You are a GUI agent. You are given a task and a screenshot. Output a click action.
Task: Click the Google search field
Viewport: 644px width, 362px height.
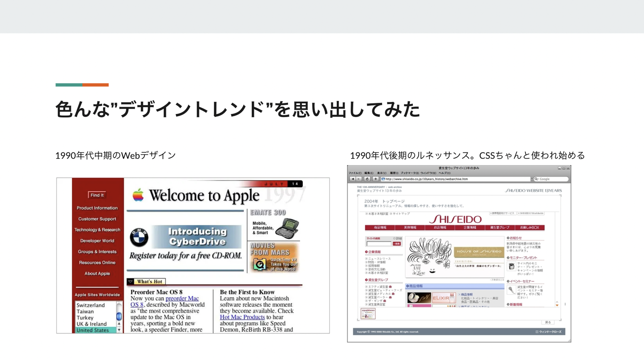551,179
